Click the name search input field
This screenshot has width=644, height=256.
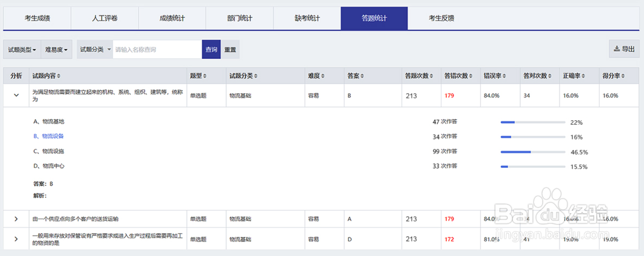point(157,50)
